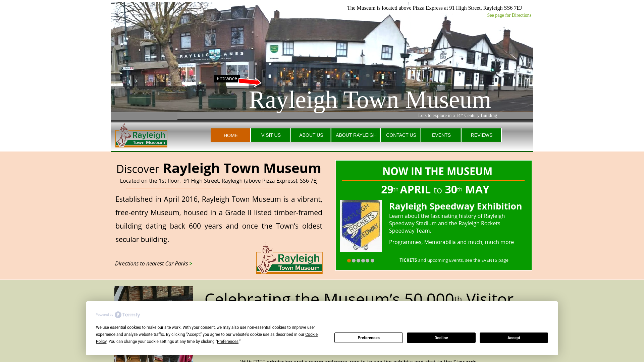
Task: Select the second carousel dot
Action: pyautogui.click(x=354, y=260)
